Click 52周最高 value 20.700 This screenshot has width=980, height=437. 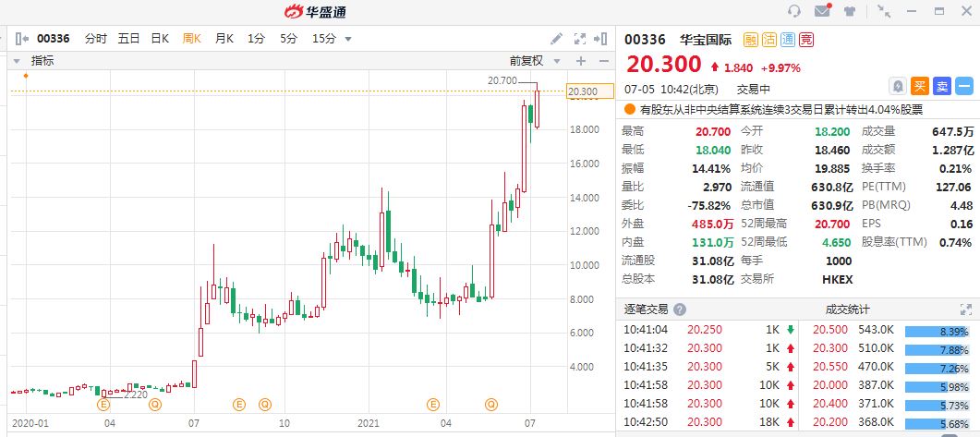(x=832, y=224)
